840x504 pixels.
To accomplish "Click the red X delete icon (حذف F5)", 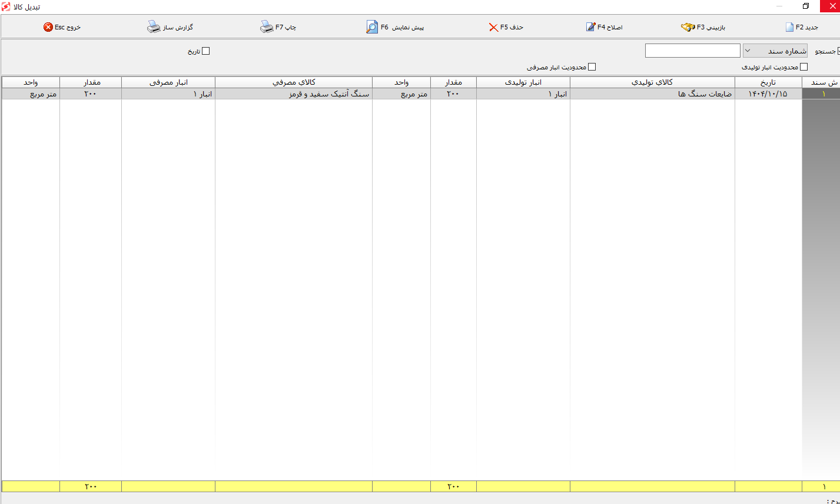I will click(x=493, y=27).
